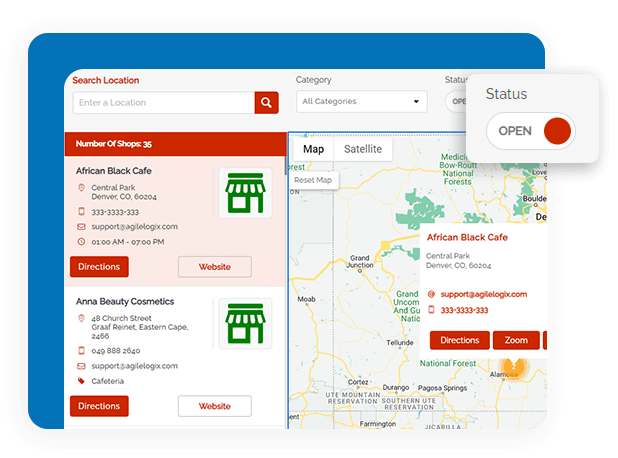Click location pin icon beside Central Park
618x458 pixels.
[x=81, y=188]
